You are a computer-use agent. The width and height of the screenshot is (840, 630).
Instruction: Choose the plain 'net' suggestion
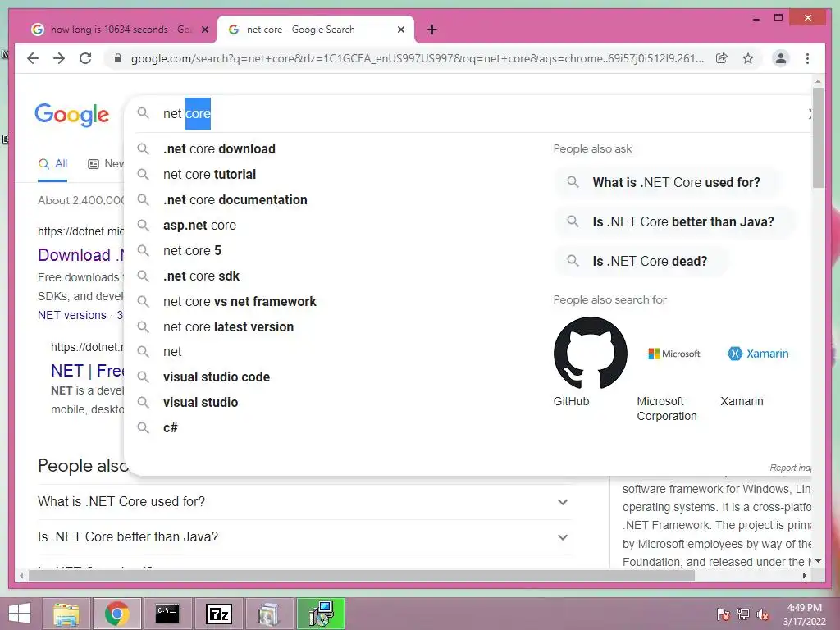tap(172, 352)
